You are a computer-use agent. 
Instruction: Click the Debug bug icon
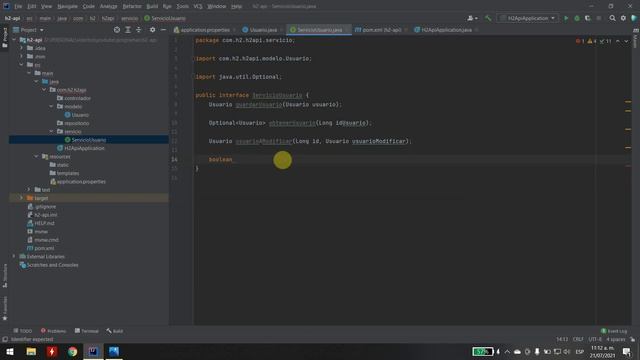click(577, 18)
